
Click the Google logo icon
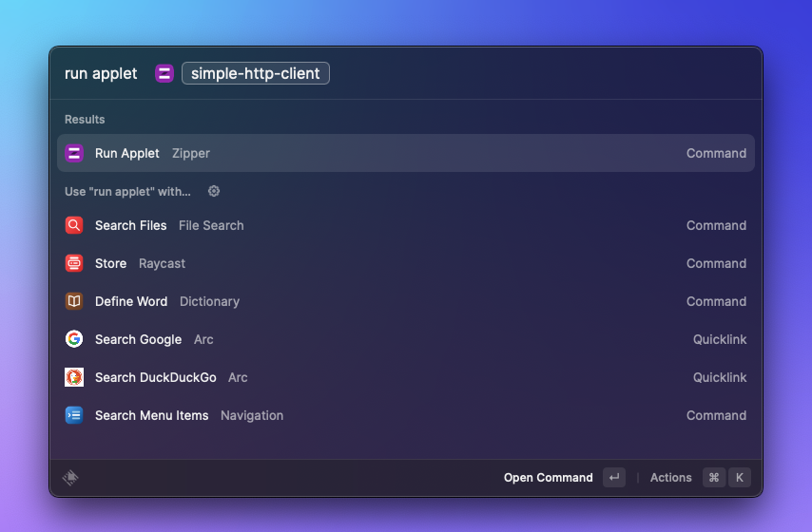[74, 339]
